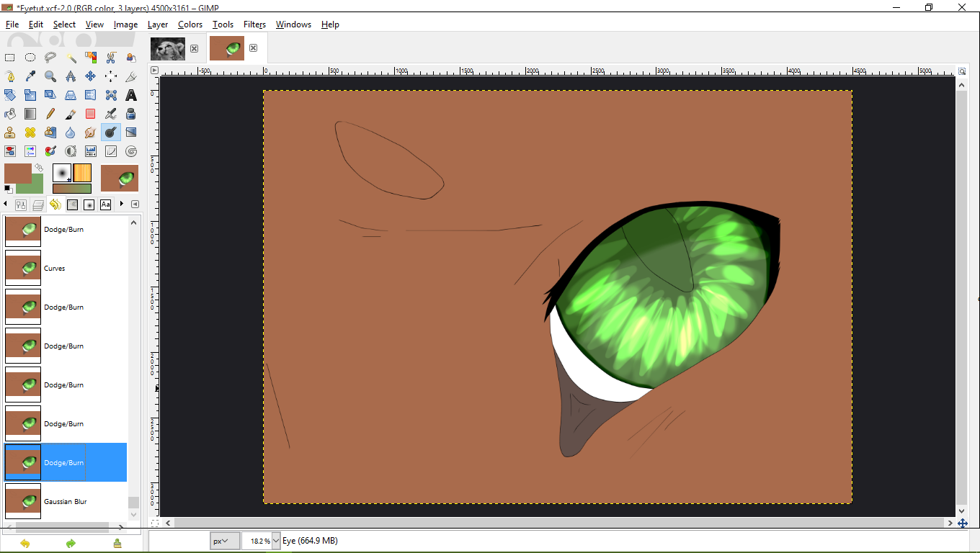Open the Curves tool icon

click(x=111, y=151)
